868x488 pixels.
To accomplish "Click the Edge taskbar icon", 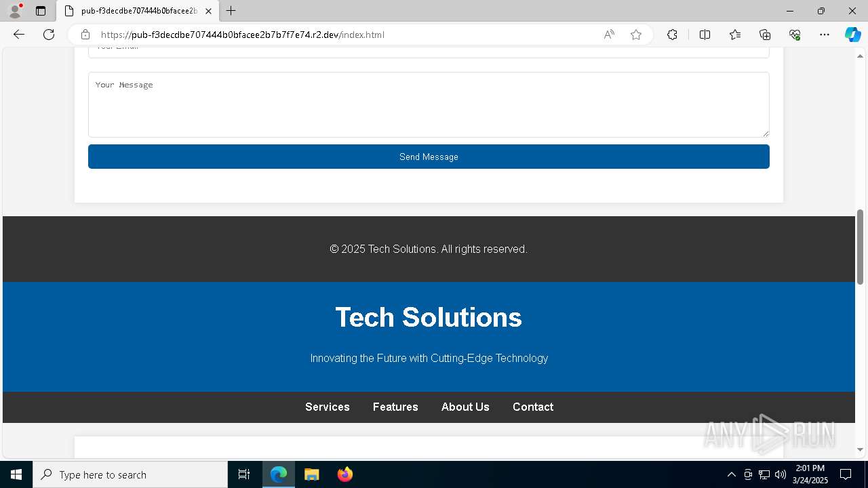I will coord(279,474).
